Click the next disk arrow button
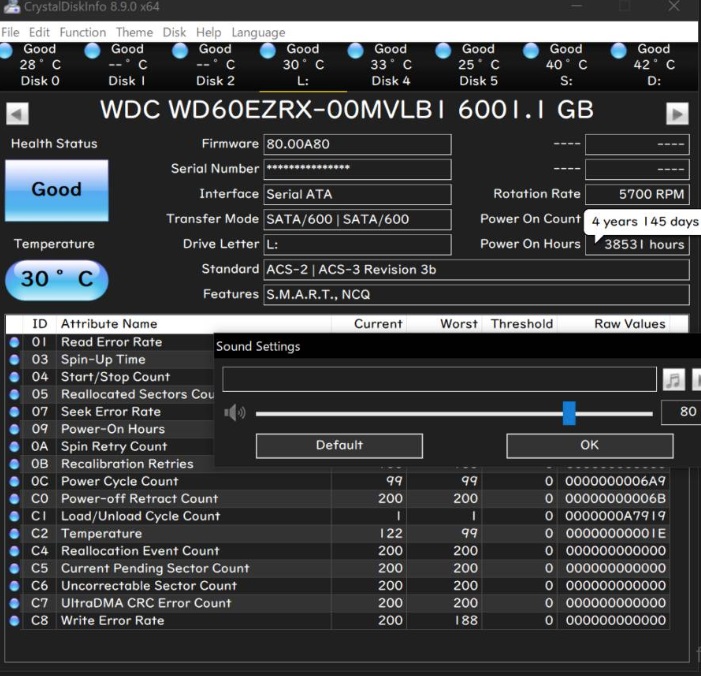Screen dimensions: 701x676 coord(677,113)
